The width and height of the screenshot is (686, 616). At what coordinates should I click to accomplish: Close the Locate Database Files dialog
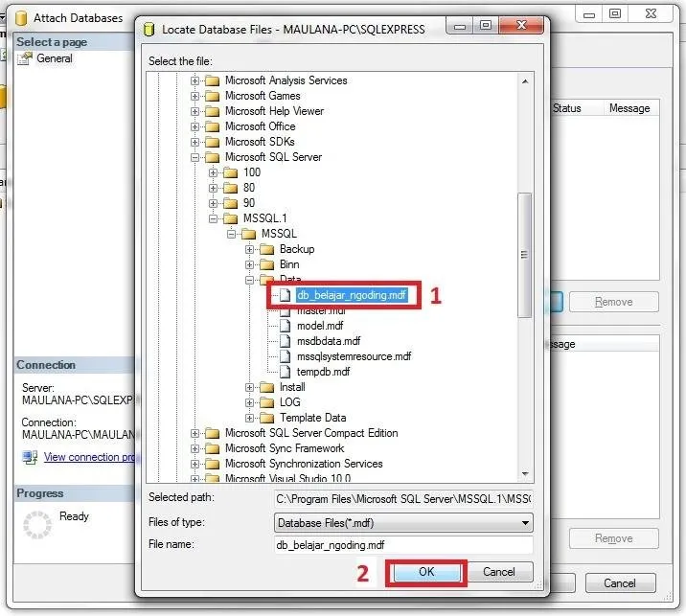(521, 25)
